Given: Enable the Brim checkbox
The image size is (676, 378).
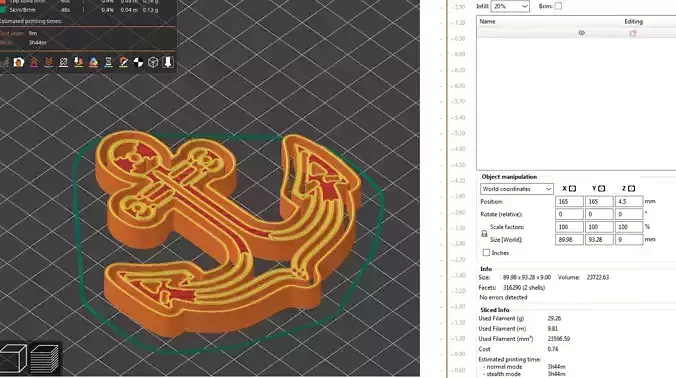Looking at the screenshot, I should (558, 6).
